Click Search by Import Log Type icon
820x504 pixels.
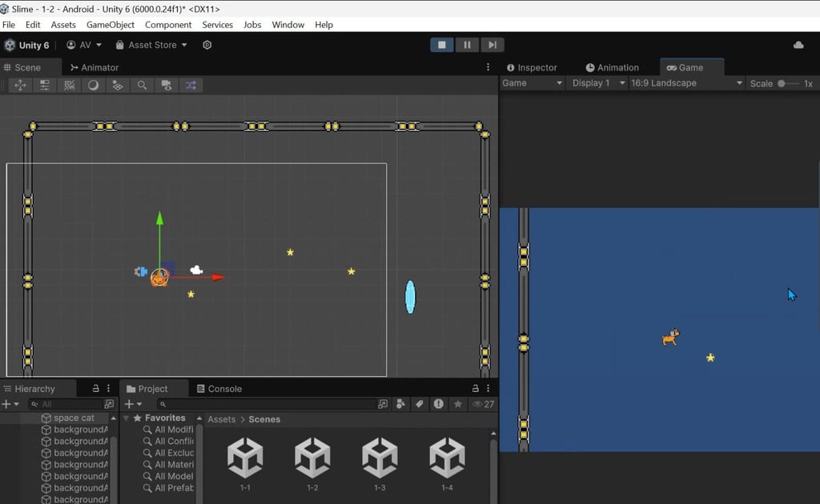[438, 404]
